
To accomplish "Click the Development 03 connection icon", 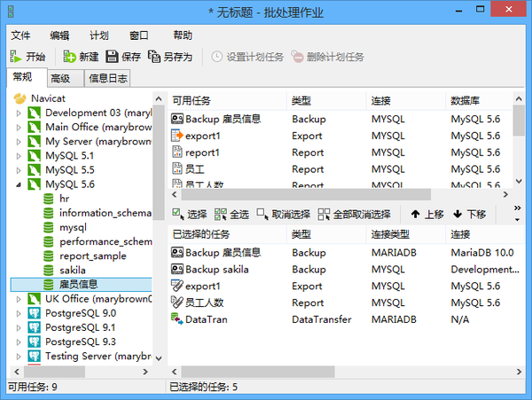I will pyautogui.click(x=35, y=113).
